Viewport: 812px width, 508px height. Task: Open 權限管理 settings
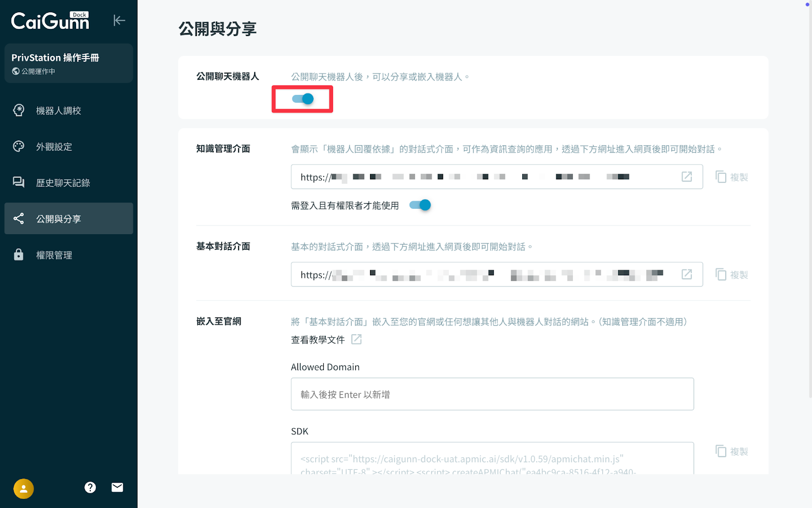click(x=54, y=255)
